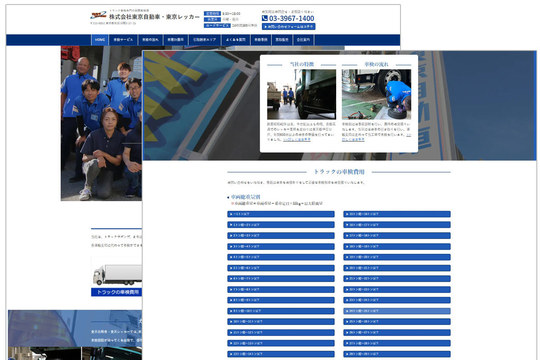Click the phone icon beside 03-3967-1400
Image resolution: width=540 pixels, height=360 pixels.
(x=264, y=18)
